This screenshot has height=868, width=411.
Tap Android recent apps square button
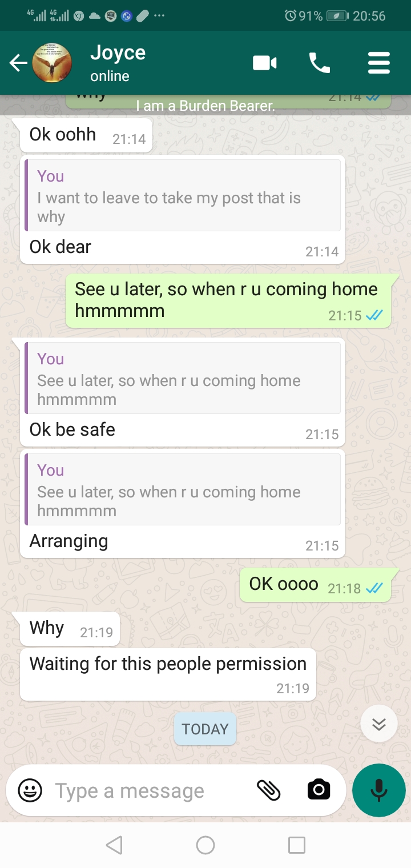297,845
